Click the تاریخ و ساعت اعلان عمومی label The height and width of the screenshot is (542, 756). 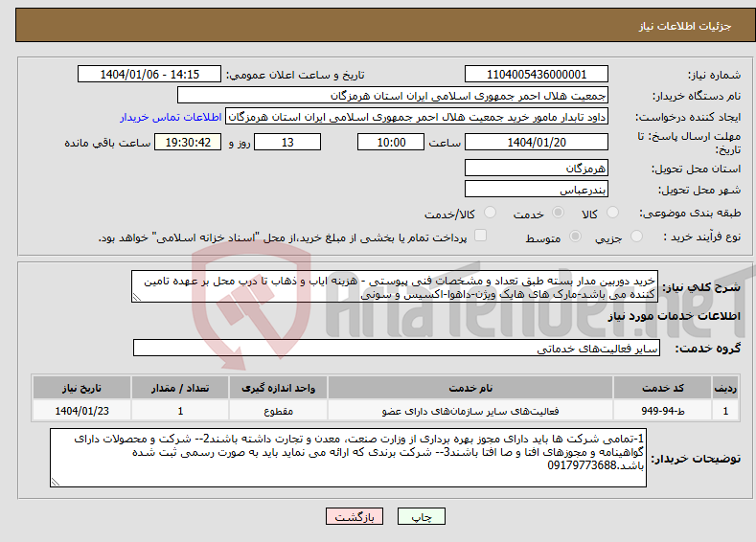click(295, 75)
